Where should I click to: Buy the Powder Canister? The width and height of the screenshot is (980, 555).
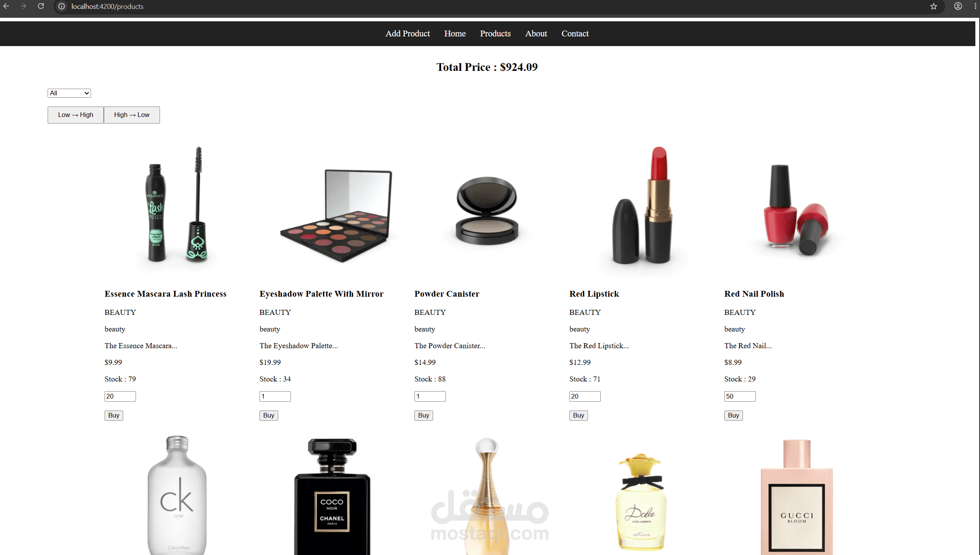424,416
